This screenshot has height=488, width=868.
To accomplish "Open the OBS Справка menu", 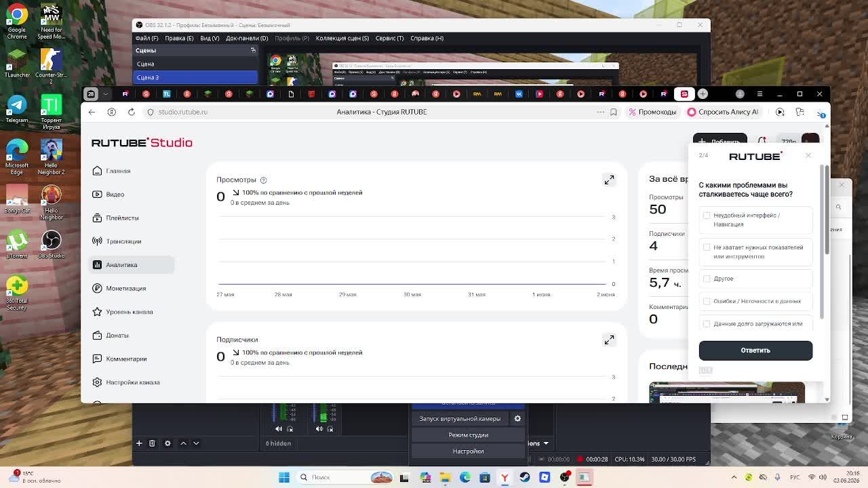I will coord(427,39).
